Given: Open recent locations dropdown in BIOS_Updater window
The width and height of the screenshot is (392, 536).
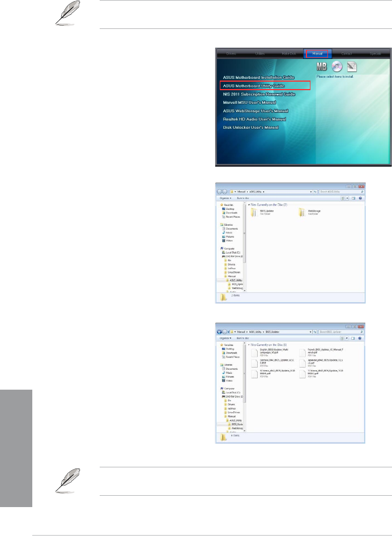Looking at the screenshot, I should coord(228,332).
